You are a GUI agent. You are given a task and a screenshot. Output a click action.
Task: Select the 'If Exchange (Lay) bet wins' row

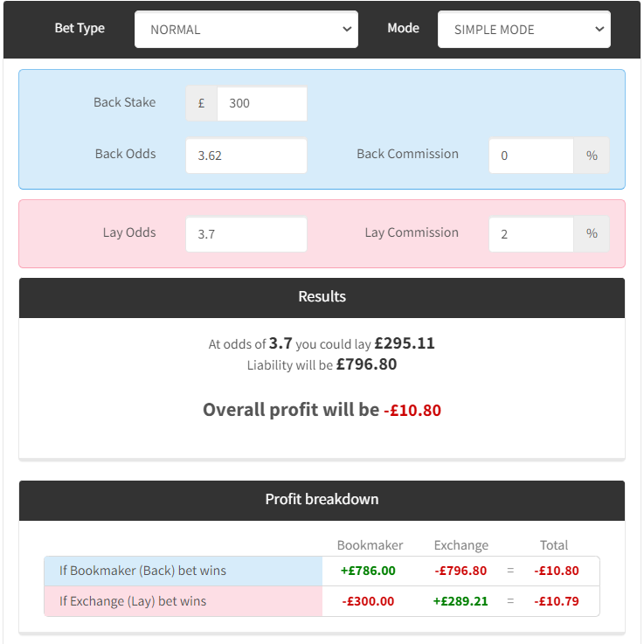click(x=322, y=601)
